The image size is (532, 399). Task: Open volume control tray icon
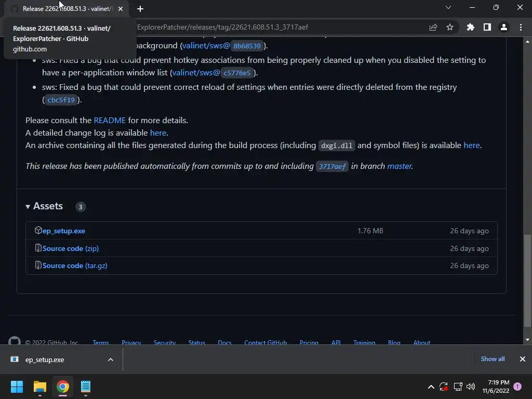click(471, 387)
